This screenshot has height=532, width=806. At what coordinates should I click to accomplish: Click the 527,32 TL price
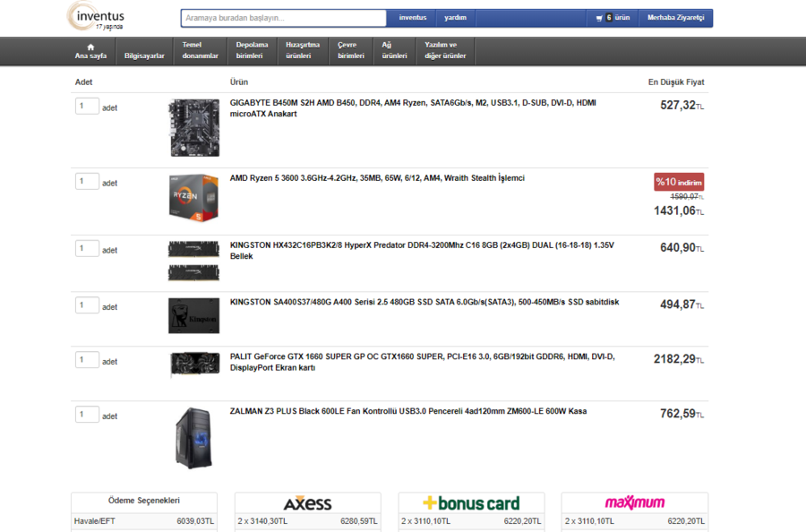pos(682,106)
